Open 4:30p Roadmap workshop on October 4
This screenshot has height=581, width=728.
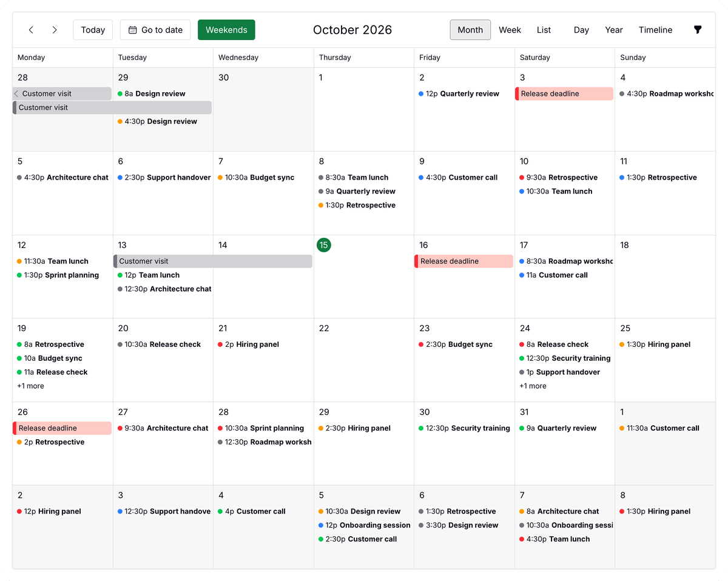pyautogui.click(x=666, y=94)
